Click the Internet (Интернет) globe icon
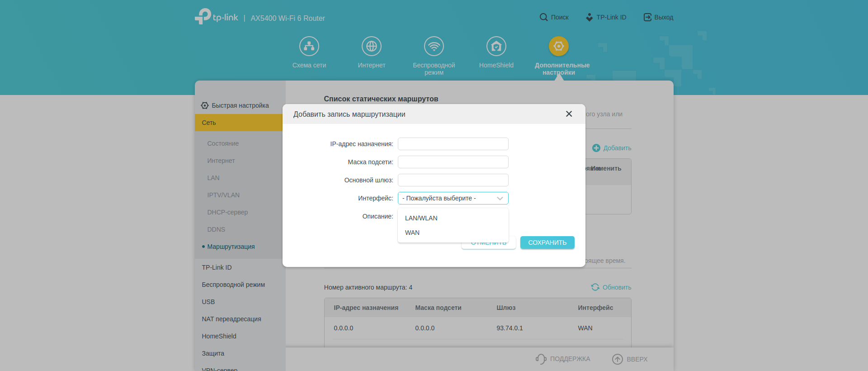 tap(372, 46)
